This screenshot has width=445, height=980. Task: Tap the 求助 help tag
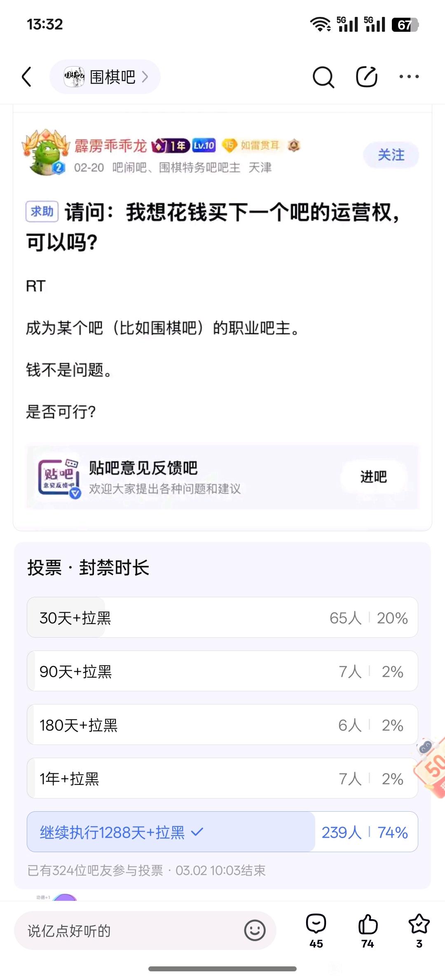tap(42, 212)
